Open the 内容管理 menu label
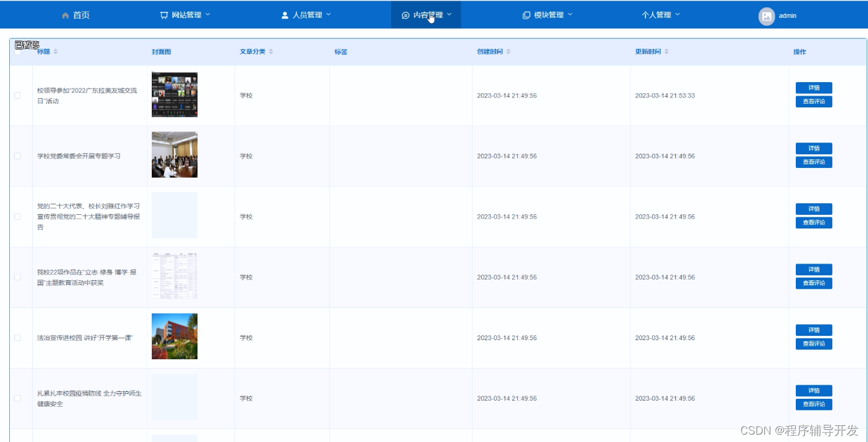 point(428,15)
